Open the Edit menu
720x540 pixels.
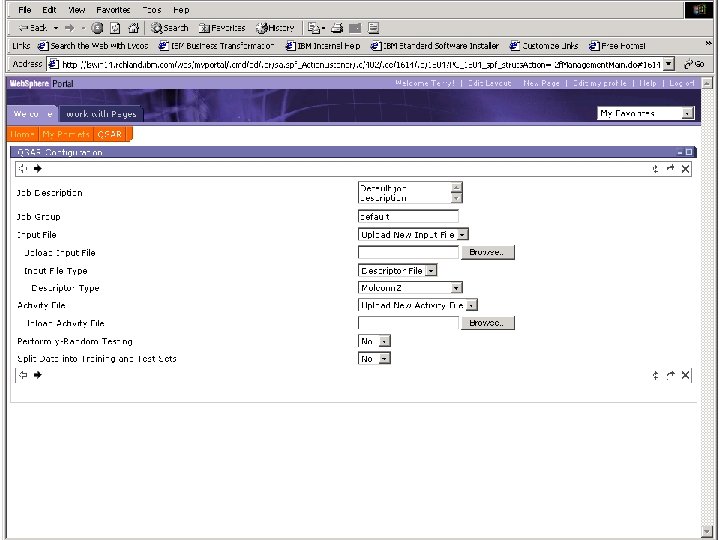tap(49, 10)
